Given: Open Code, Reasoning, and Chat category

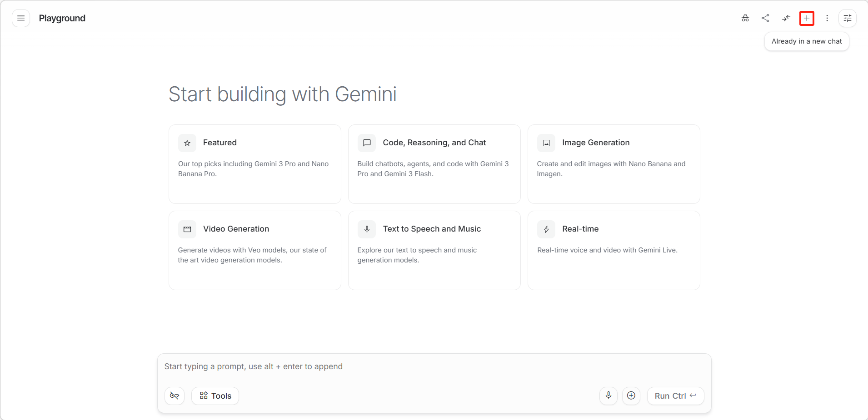Looking at the screenshot, I should click(434, 164).
